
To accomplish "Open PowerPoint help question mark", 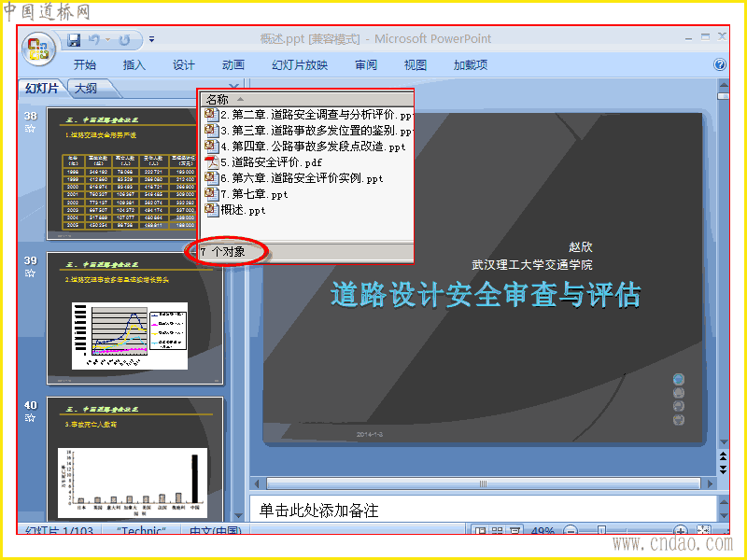I will (720, 64).
